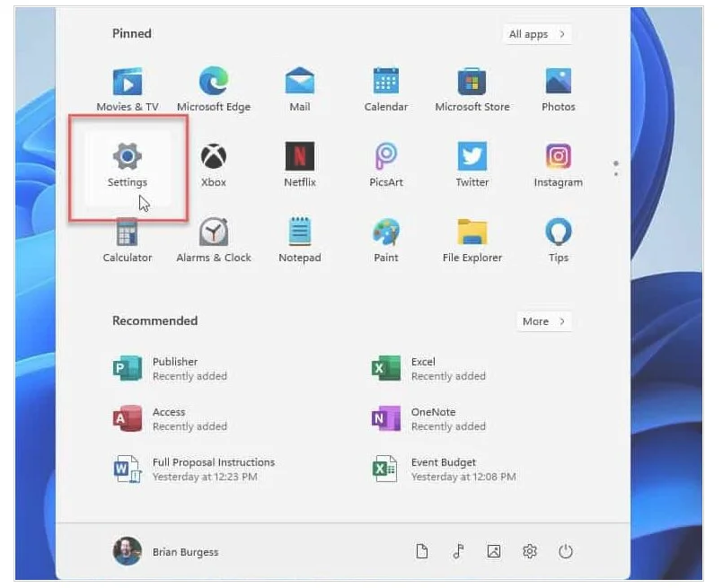723x588 pixels.
Task: Open the Xbox app
Action: click(213, 164)
